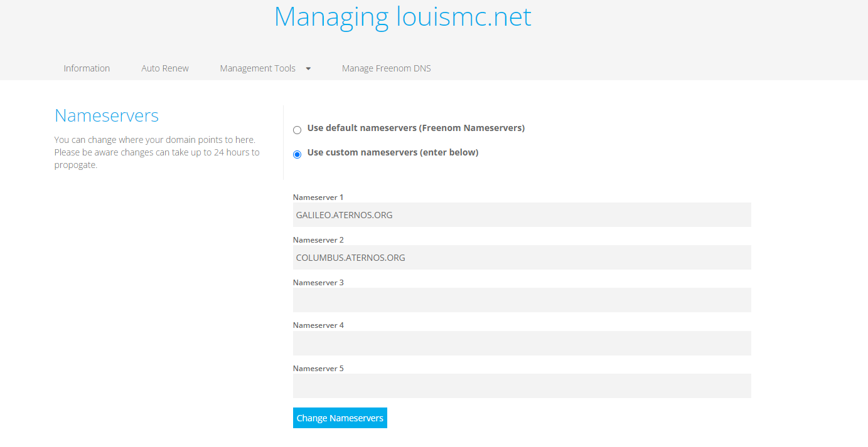Click the Nameserver 4 label
This screenshot has height=447, width=868.
coord(318,325)
